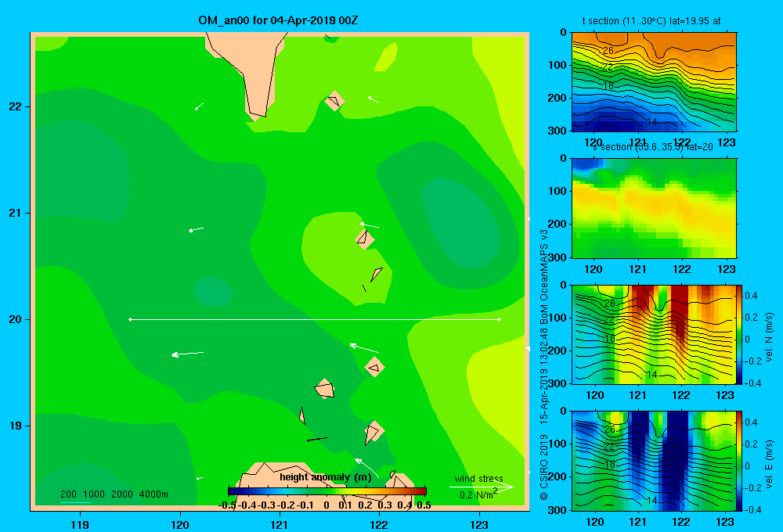Image resolution: width=783 pixels, height=532 pixels.
Task: Click the -0.5 value on height anomaly colorbar
Action: (x=227, y=505)
